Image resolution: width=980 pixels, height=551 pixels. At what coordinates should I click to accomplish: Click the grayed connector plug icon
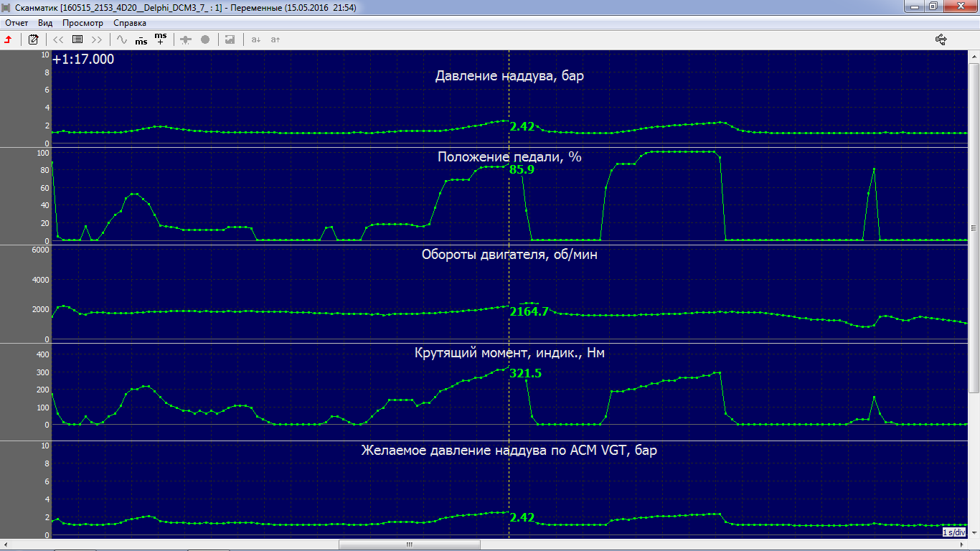186,39
